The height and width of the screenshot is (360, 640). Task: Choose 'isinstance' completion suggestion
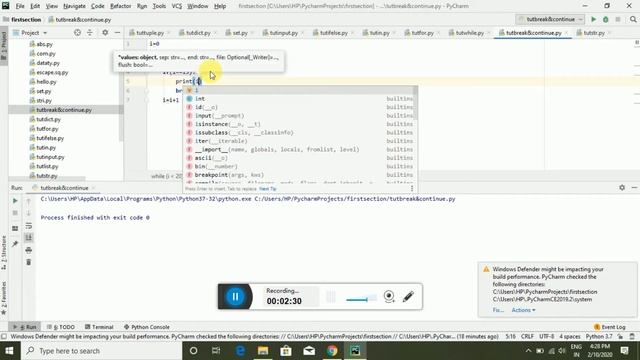[x=299, y=124]
